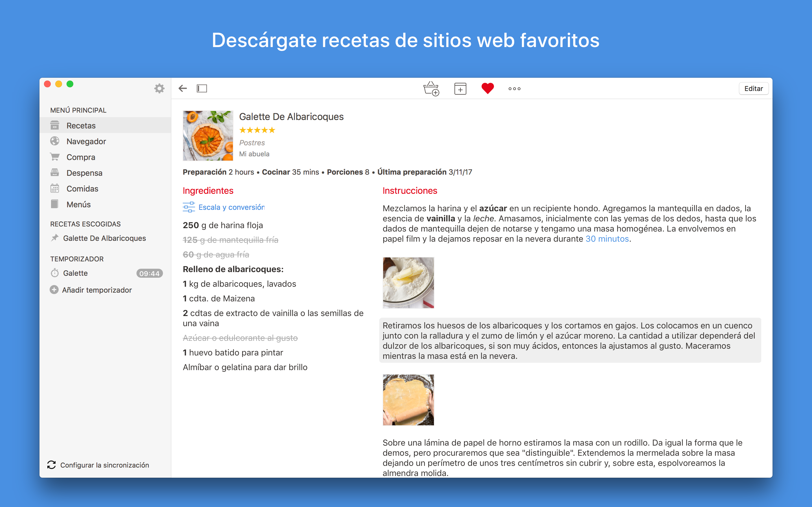Viewport: 812px width, 507px height.
Task: Toggle the red heart favorite
Action: 487,88
